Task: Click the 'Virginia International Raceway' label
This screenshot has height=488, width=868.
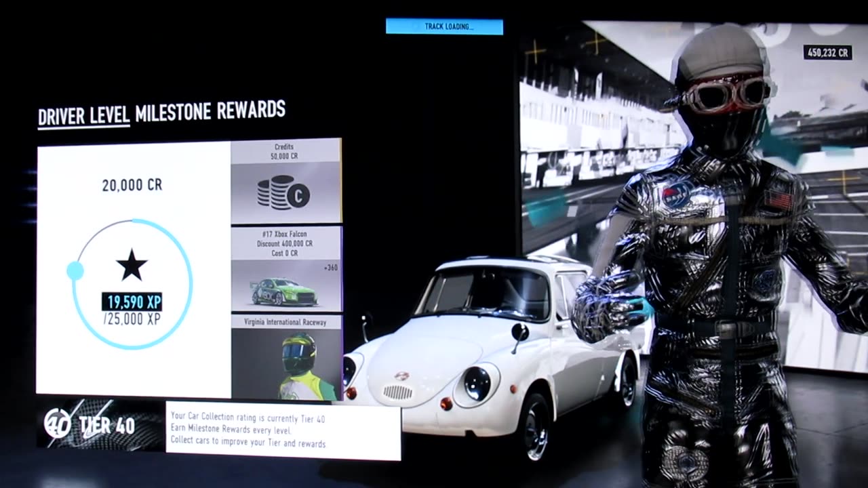Action: click(285, 322)
